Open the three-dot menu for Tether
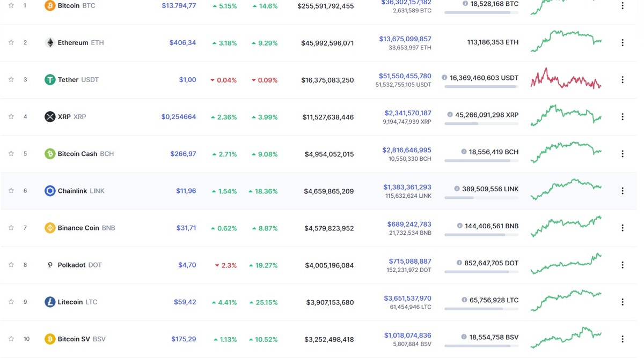 pos(622,79)
